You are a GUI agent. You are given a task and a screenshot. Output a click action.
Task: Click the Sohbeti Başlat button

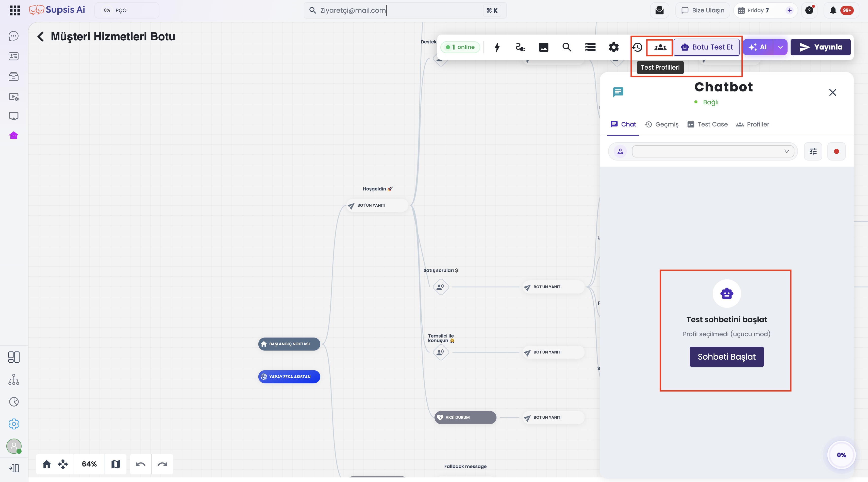726,357
